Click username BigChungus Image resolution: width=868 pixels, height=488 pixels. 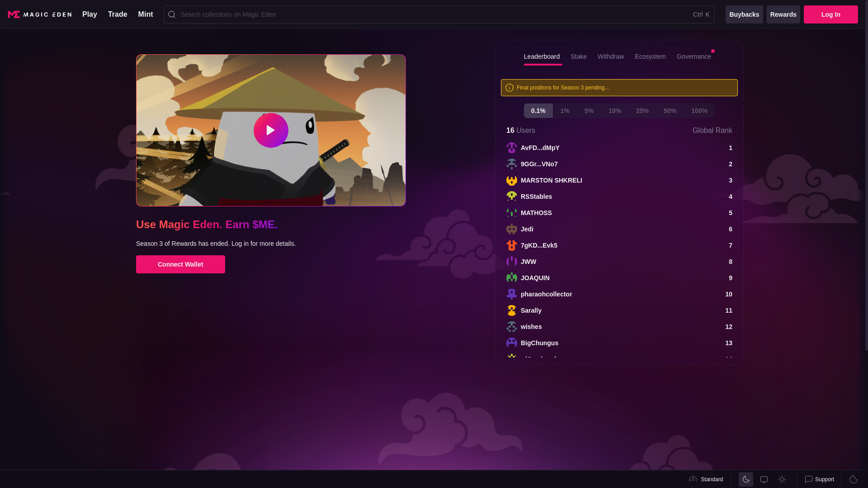click(x=540, y=343)
